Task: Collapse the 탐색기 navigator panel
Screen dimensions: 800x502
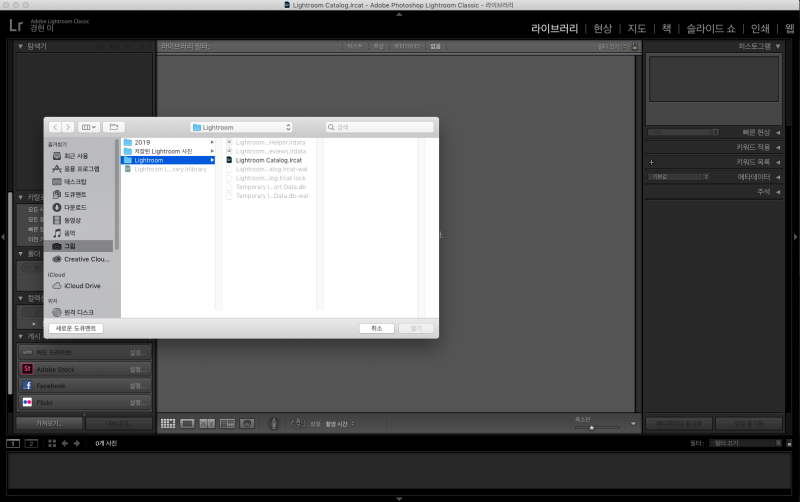Action: [x=20, y=46]
